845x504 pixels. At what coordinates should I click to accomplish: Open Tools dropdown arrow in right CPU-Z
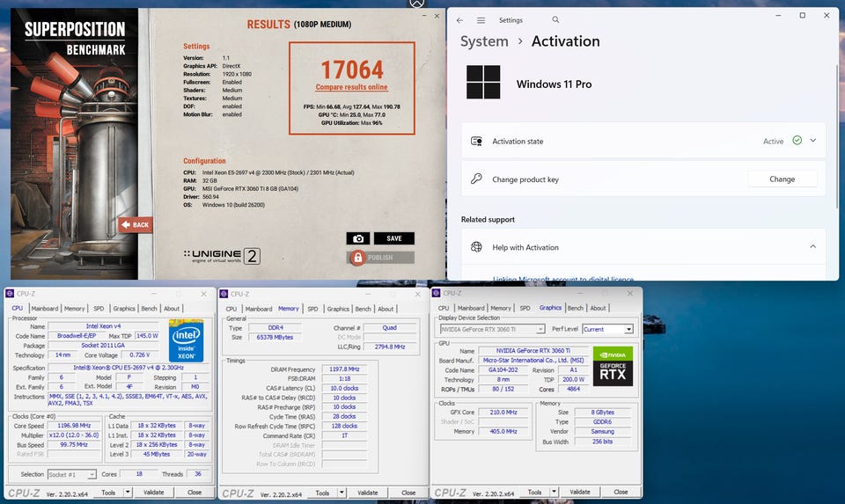(x=554, y=493)
